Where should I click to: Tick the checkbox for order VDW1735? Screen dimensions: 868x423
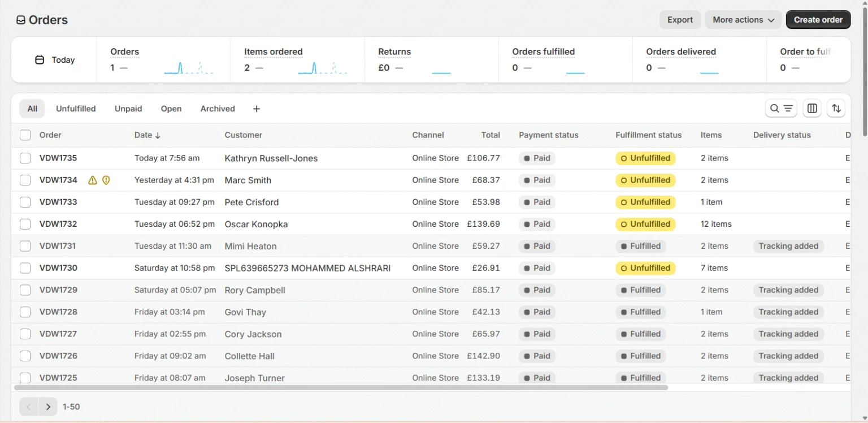click(25, 158)
